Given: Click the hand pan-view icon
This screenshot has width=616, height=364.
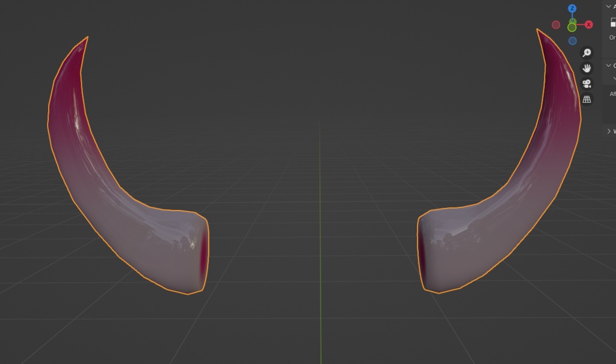Looking at the screenshot, I should [586, 69].
